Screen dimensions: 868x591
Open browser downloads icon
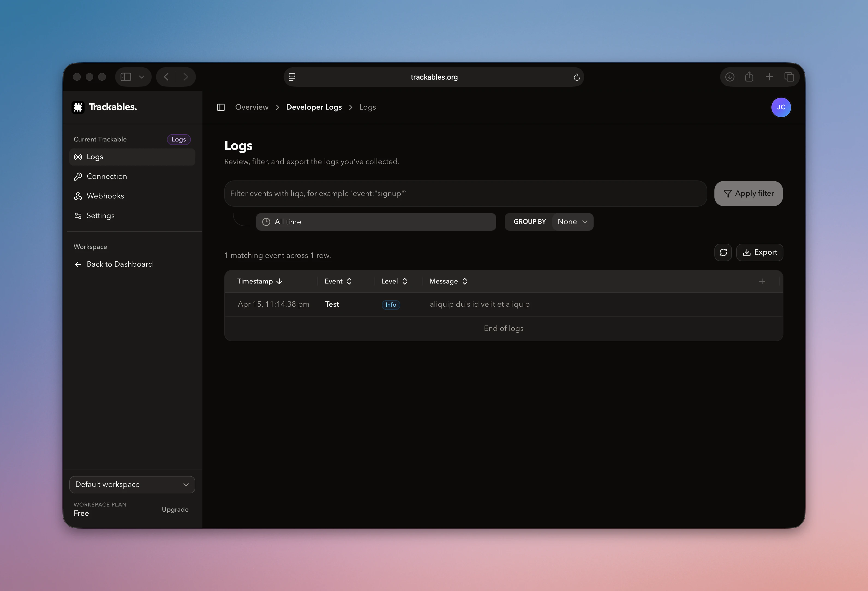(x=729, y=77)
